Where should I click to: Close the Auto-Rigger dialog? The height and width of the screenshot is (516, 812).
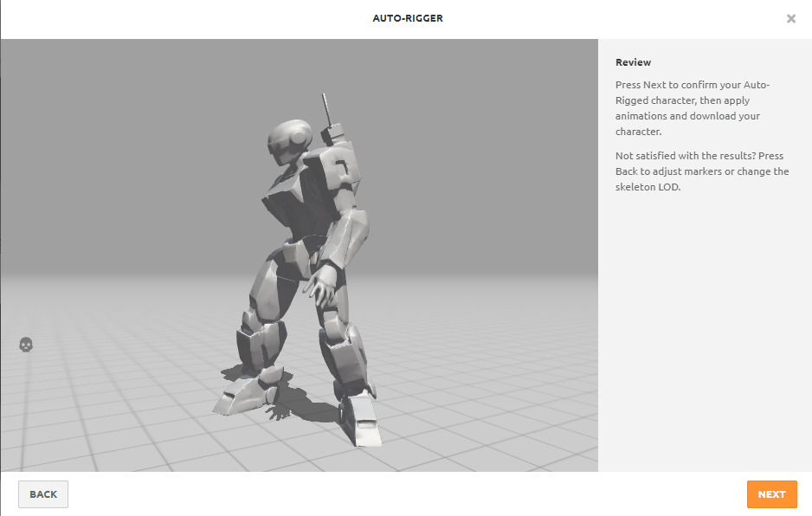[x=790, y=19]
